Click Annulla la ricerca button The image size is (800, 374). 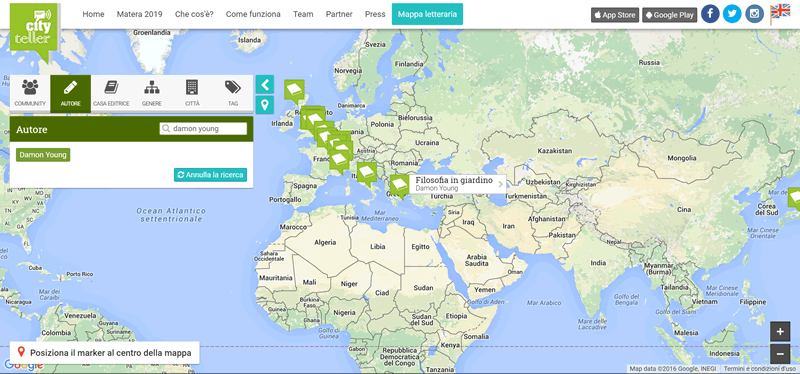click(210, 175)
